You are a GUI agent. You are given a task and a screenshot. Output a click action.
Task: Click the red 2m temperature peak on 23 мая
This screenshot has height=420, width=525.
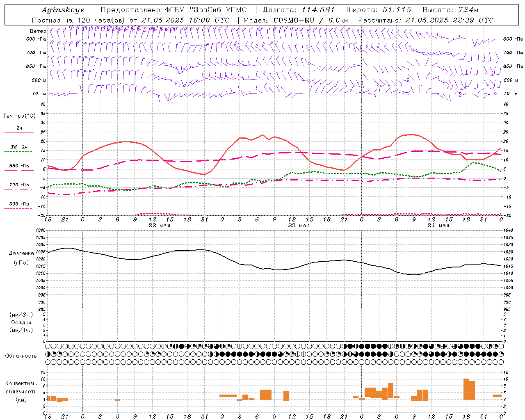coord(262,135)
